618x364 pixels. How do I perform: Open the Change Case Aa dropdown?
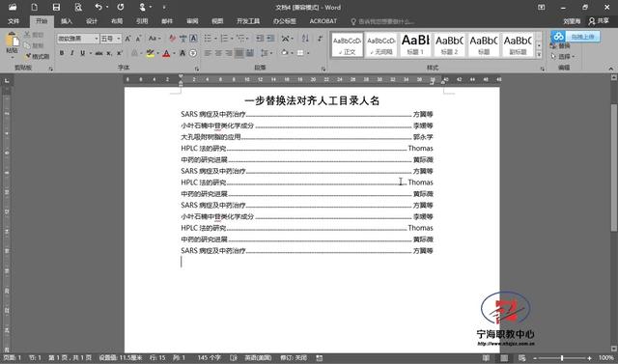tap(154, 39)
